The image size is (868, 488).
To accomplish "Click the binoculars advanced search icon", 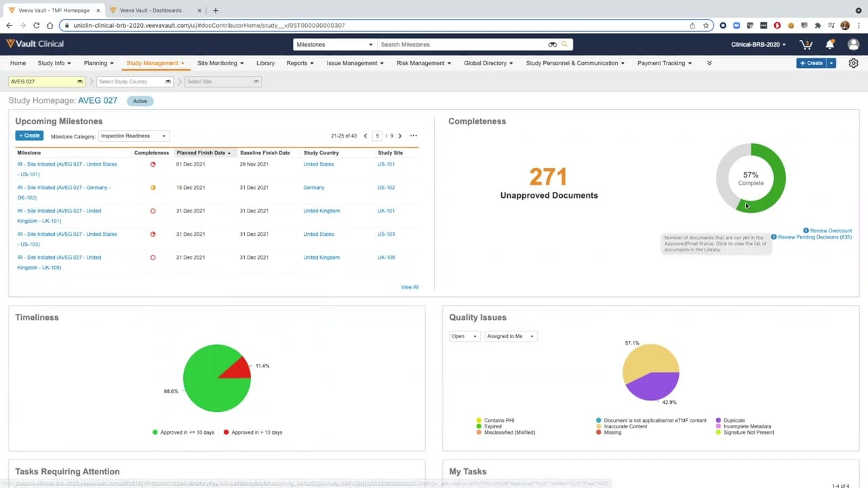I will tap(552, 45).
